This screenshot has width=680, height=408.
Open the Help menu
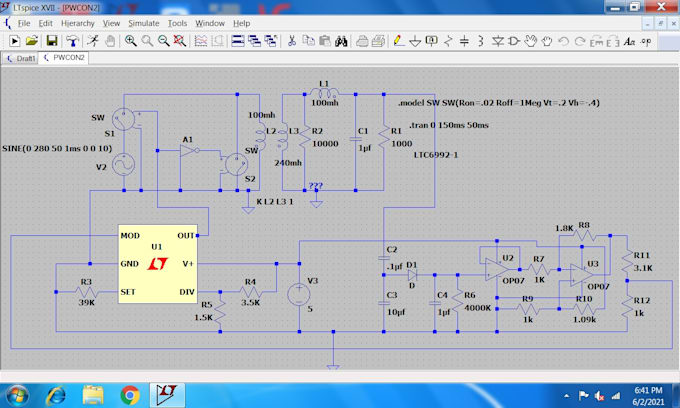coord(242,23)
